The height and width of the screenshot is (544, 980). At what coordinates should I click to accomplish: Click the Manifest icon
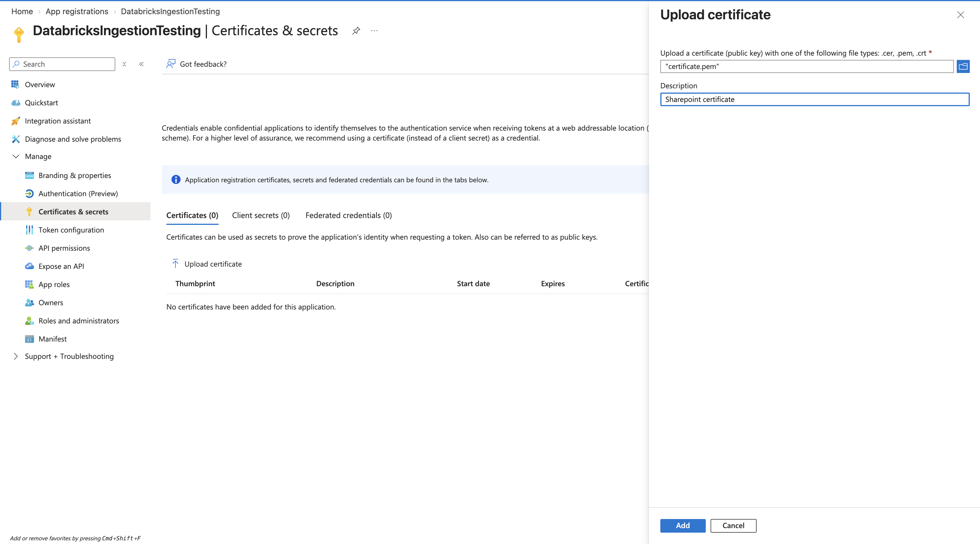29,339
